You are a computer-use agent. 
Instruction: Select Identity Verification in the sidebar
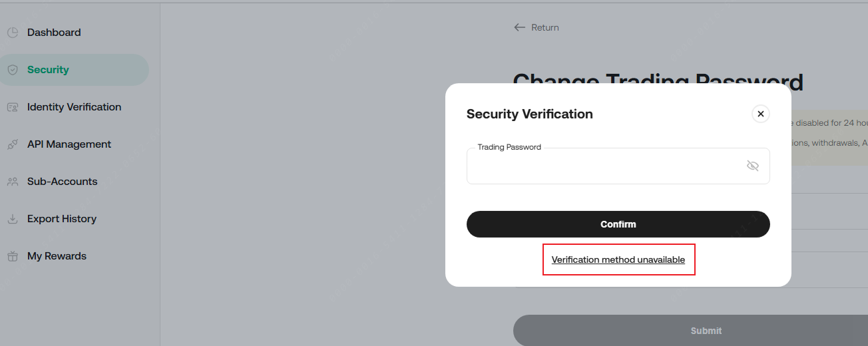pos(74,107)
